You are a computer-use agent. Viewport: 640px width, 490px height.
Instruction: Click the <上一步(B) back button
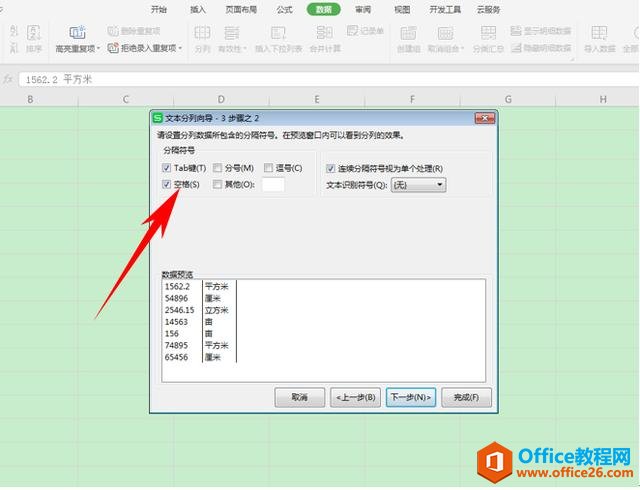point(355,397)
